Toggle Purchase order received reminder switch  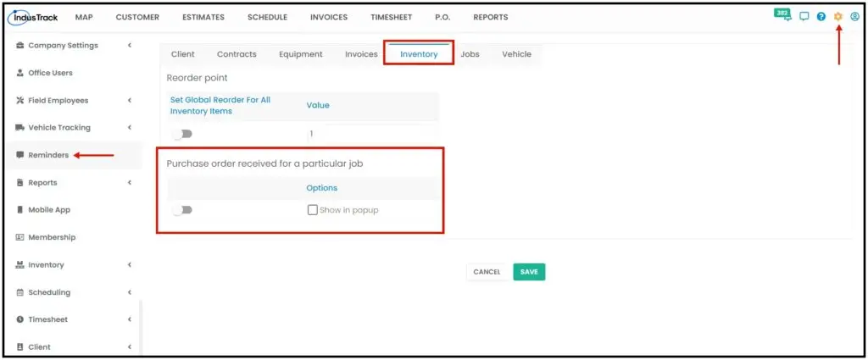182,210
